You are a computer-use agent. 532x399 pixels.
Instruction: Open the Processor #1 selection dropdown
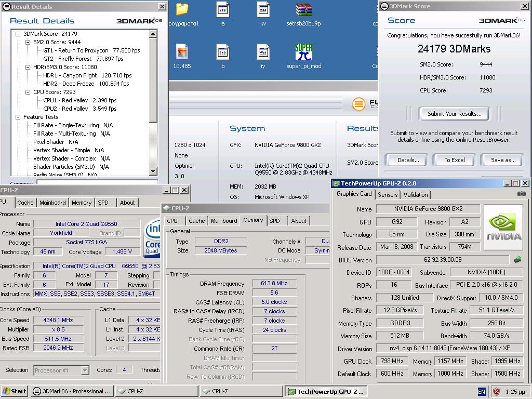[85, 370]
